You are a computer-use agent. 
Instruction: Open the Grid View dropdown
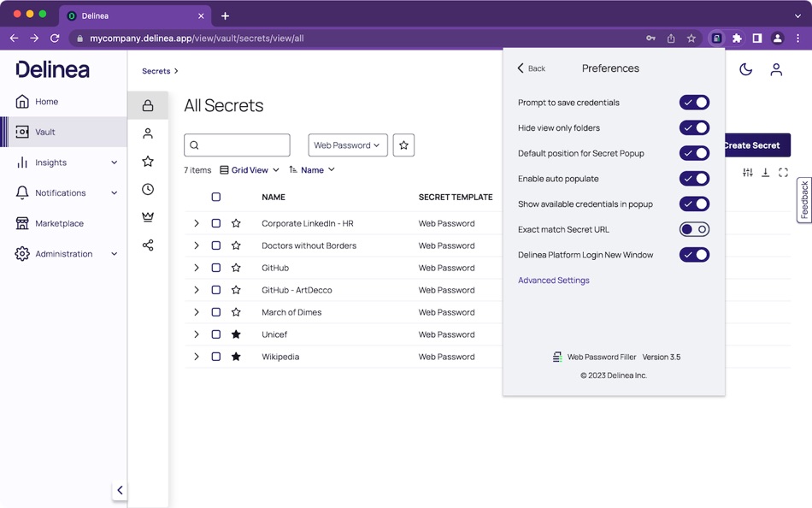coord(250,170)
